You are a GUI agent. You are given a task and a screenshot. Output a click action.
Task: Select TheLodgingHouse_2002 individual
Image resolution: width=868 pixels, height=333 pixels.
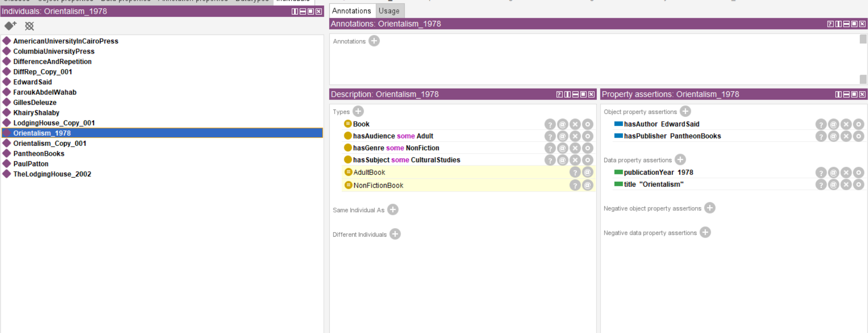pos(52,174)
